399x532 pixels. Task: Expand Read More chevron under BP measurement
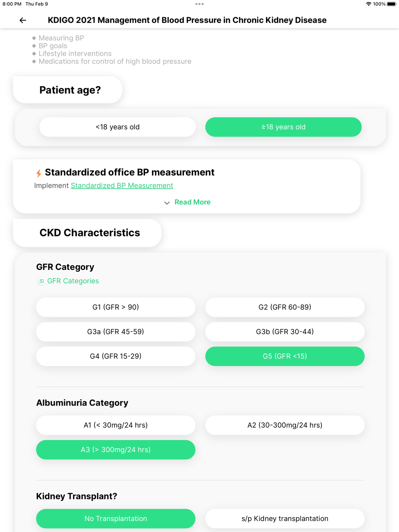(167, 203)
